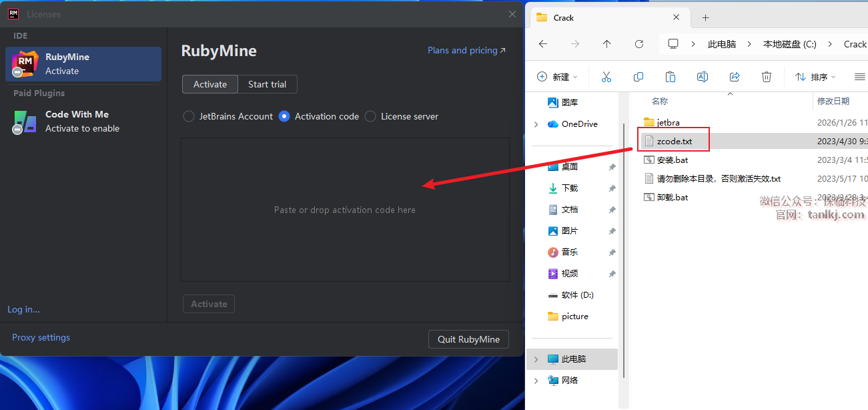Open the 排序 sort dropdown
Image resolution: width=868 pixels, height=410 pixels.
pyautogui.click(x=815, y=77)
